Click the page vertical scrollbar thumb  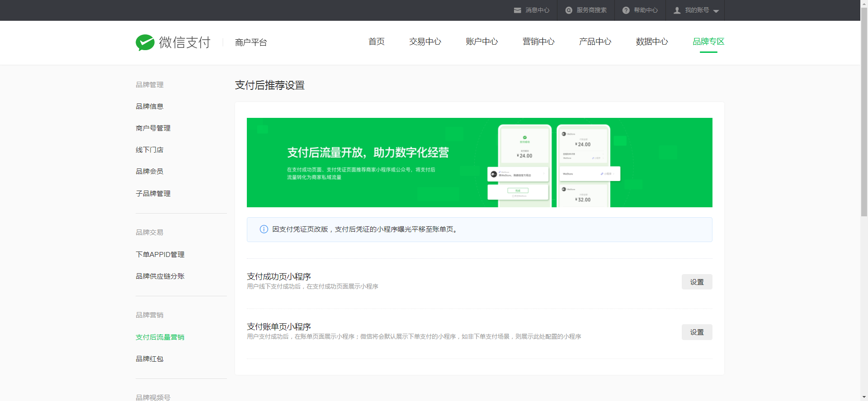864,113
